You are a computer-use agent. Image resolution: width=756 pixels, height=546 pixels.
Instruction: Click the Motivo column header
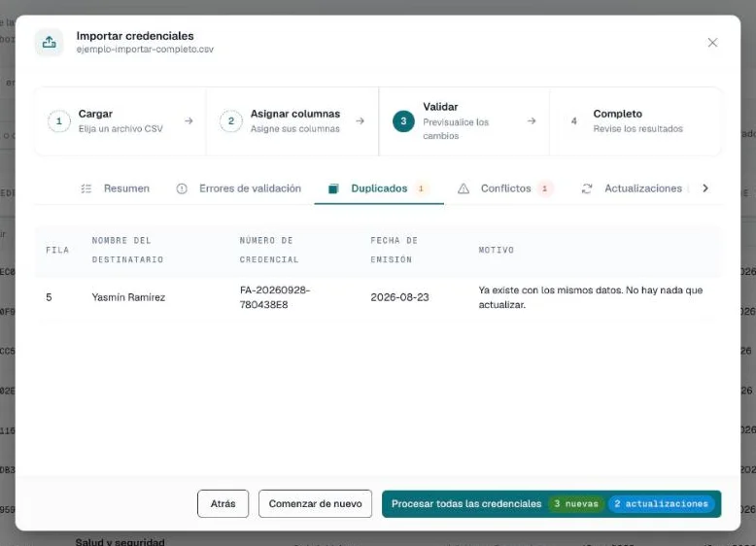pyautogui.click(x=497, y=250)
